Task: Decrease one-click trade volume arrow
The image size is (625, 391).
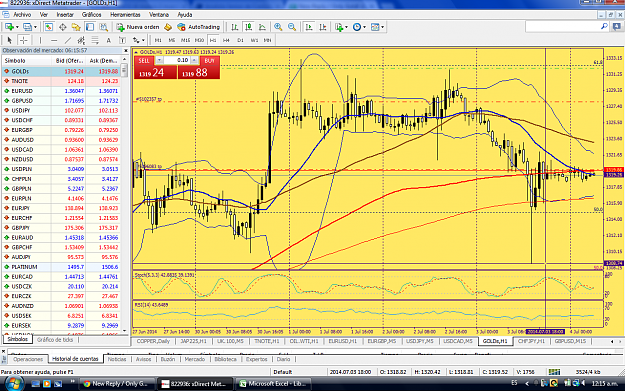Action: click(x=159, y=60)
